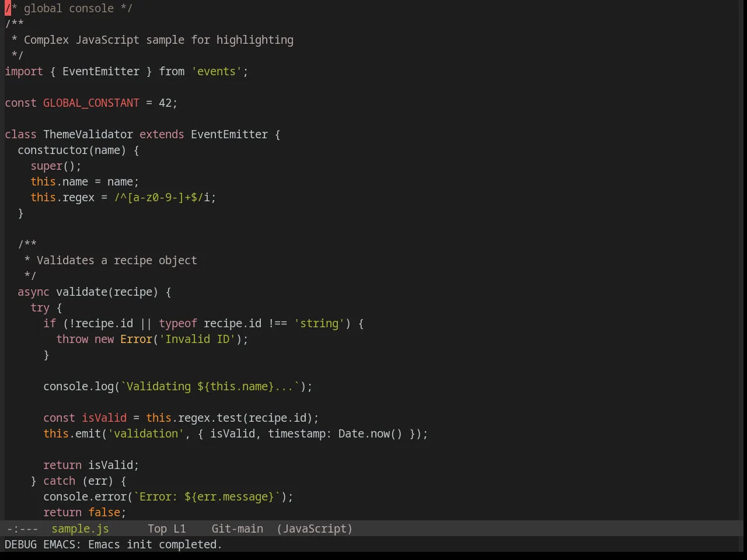747x560 pixels.
Task: Click the 'return isValid;' statement
Action: (91, 465)
